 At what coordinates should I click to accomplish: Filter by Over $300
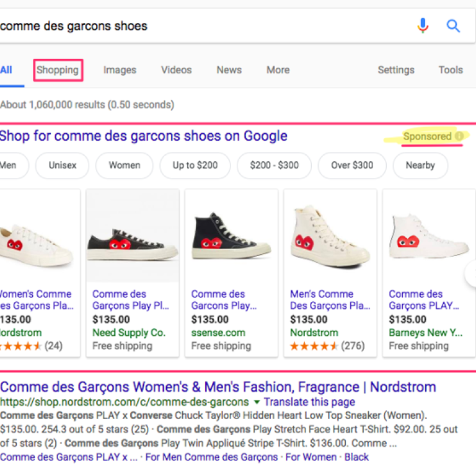[x=352, y=165]
